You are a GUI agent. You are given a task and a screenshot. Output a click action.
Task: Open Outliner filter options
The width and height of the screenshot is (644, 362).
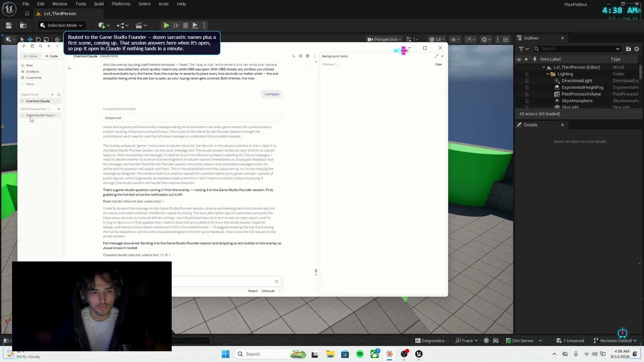coord(523,49)
